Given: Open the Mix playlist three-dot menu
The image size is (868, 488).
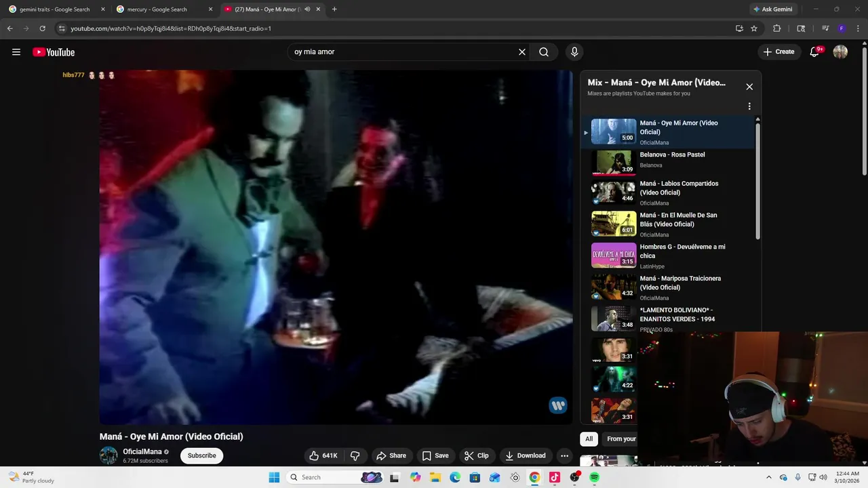Looking at the screenshot, I should (x=749, y=106).
